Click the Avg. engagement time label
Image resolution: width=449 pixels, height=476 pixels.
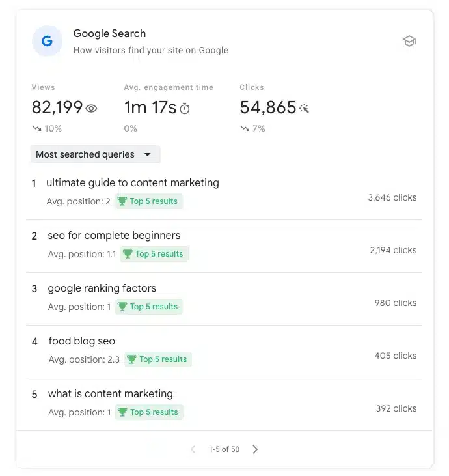(x=169, y=87)
